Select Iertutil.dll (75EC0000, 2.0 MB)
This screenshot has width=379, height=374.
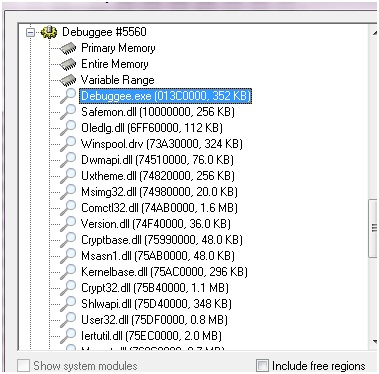151,336
